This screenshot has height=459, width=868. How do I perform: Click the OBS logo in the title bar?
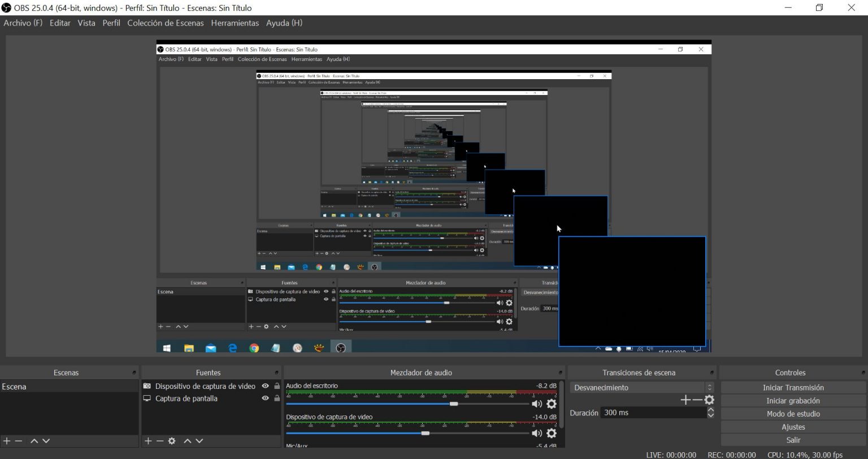(7, 8)
